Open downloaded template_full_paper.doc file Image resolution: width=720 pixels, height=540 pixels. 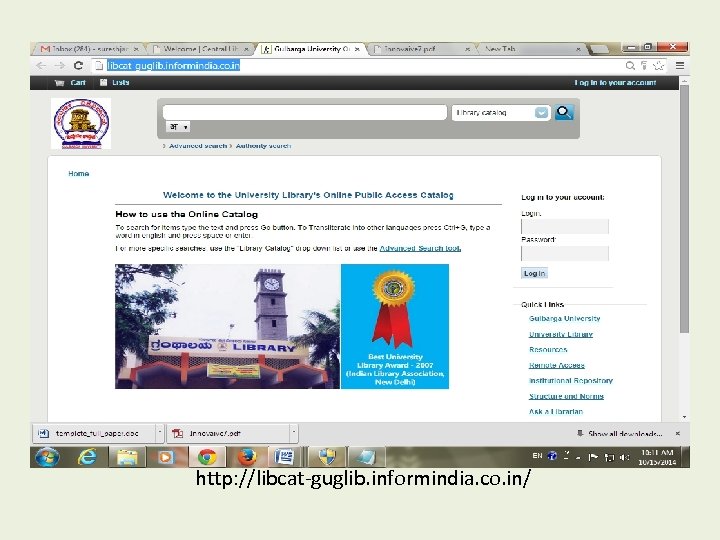click(x=94, y=433)
